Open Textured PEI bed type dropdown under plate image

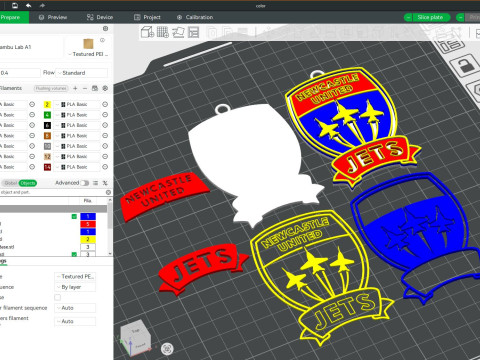point(88,54)
